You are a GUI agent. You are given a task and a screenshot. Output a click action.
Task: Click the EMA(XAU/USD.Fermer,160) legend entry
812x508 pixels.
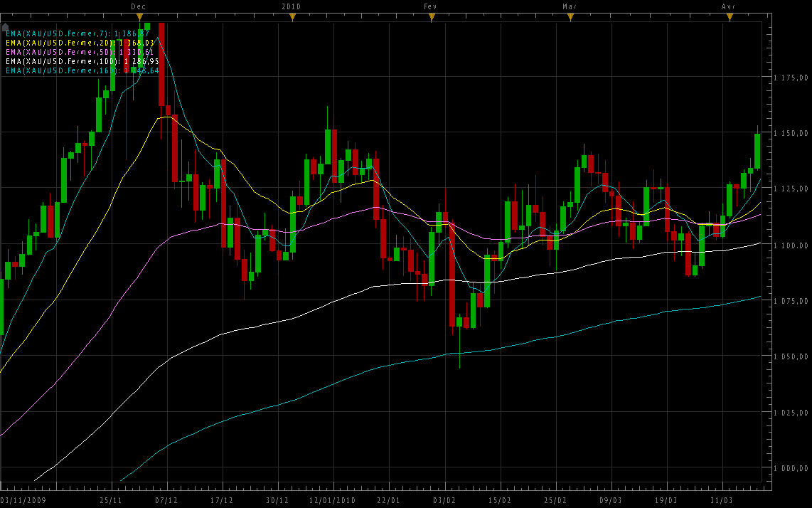(82, 71)
